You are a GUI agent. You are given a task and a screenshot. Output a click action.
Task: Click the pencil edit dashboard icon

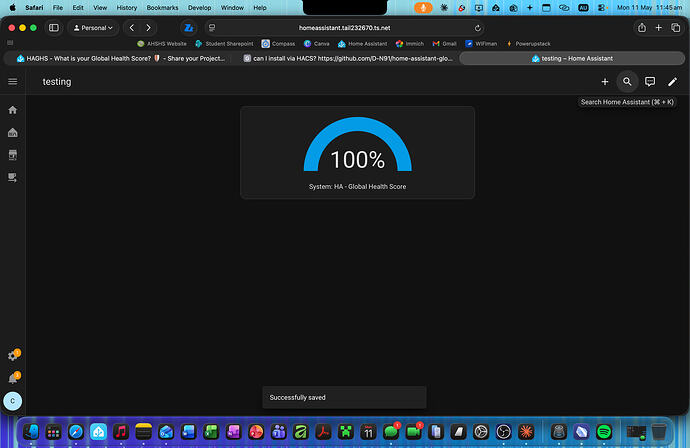click(x=672, y=82)
